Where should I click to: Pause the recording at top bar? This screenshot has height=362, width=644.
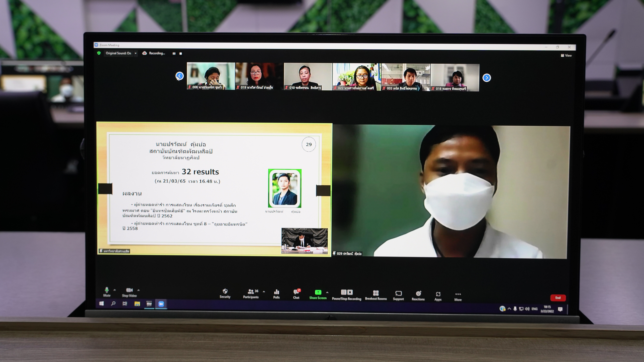pos(174,54)
